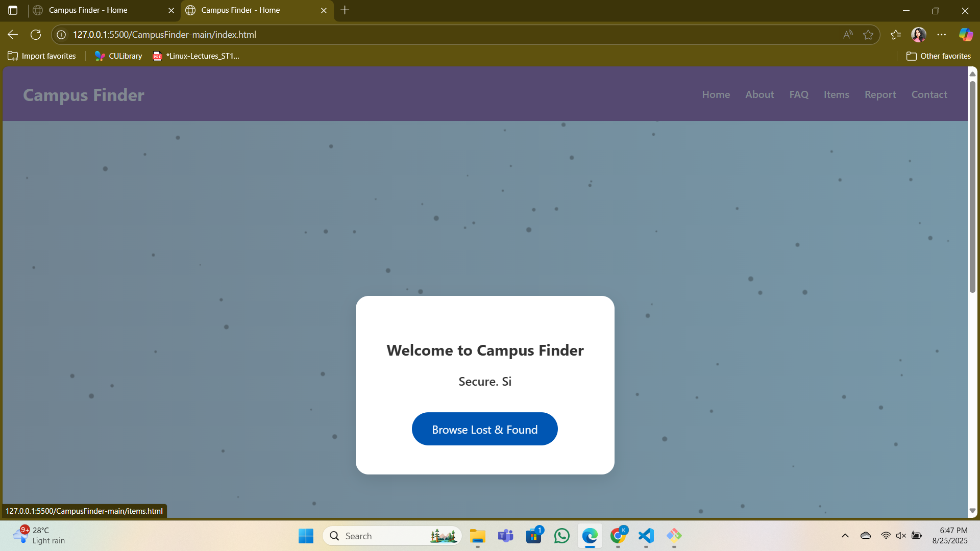Open the tab actions menu icon
This screenshot has width=980, height=551.
pyautogui.click(x=13, y=10)
